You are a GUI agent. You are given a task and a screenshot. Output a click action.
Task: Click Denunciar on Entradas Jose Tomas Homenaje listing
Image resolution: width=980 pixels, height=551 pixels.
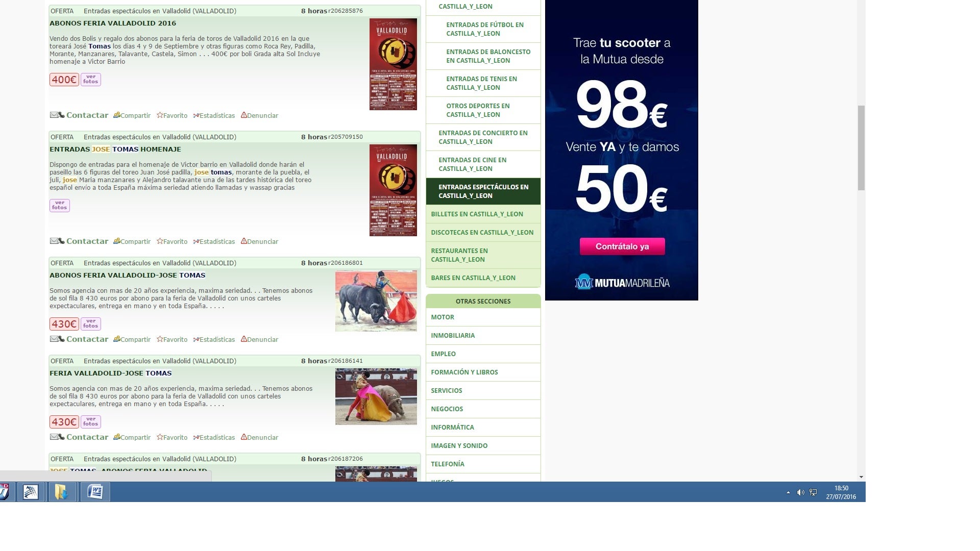tap(259, 241)
